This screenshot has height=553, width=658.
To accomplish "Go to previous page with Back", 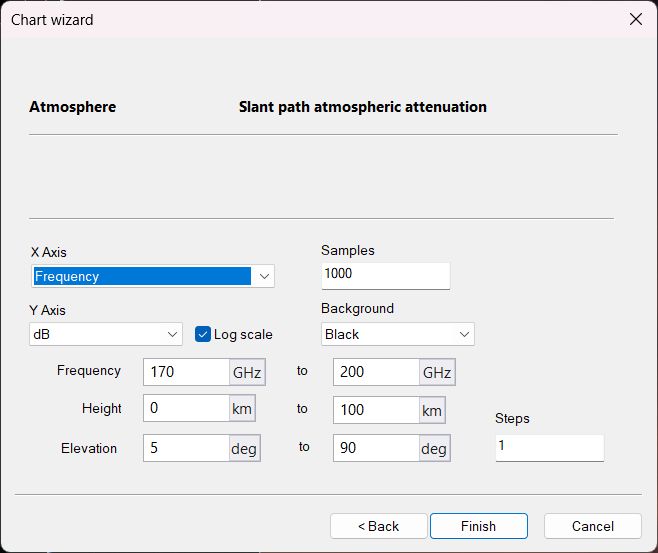I will coord(379,526).
